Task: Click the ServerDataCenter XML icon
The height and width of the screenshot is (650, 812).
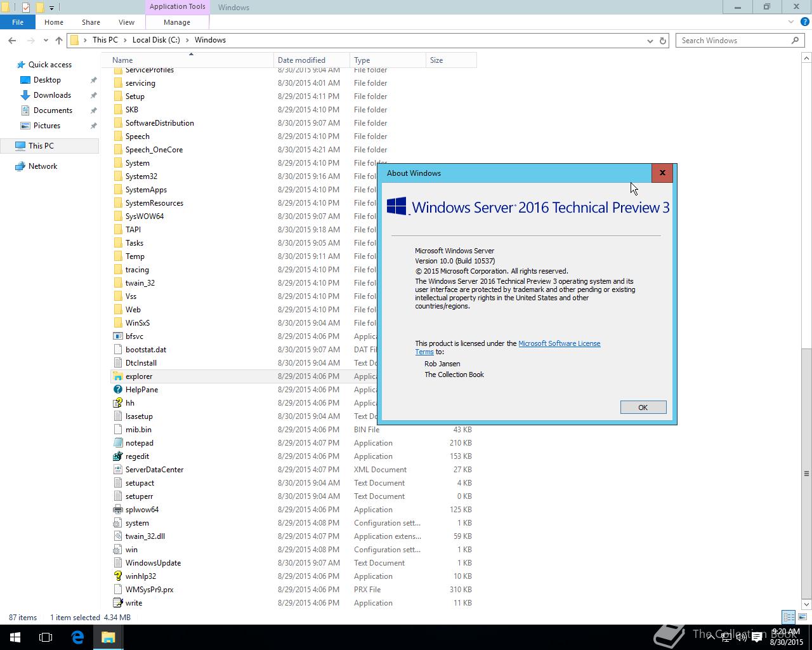Action: click(117, 470)
